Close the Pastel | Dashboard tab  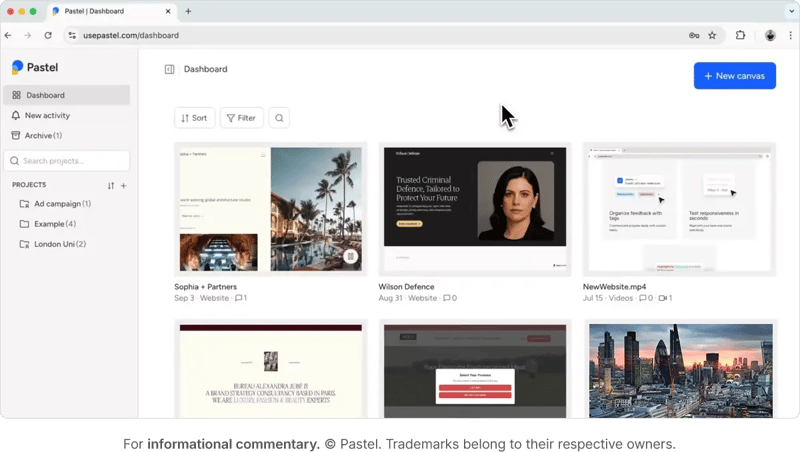[168, 11]
